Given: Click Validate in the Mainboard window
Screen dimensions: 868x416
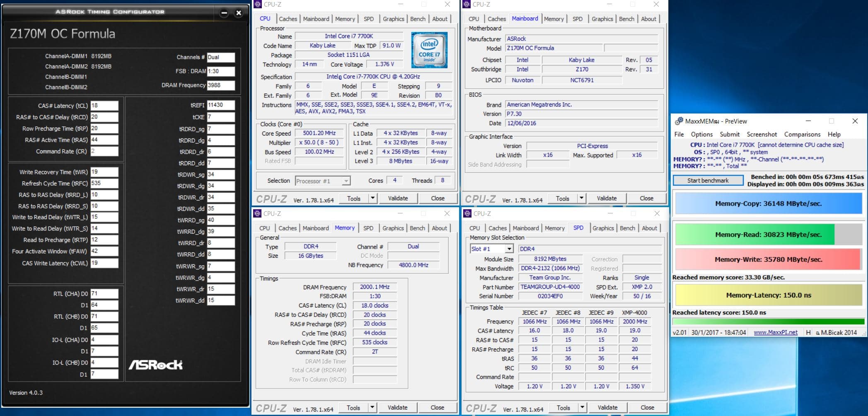Looking at the screenshot, I should coord(607,198).
